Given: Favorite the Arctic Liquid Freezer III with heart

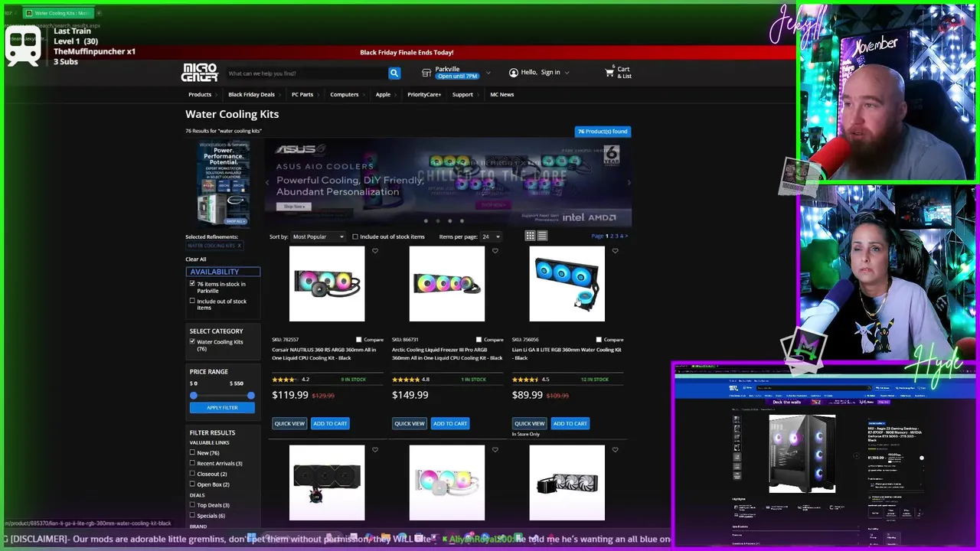Looking at the screenshot, I should (495, 251).
